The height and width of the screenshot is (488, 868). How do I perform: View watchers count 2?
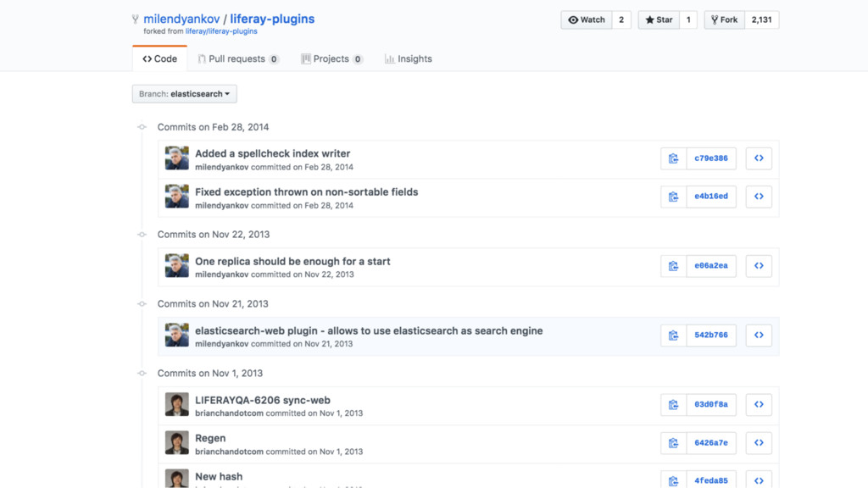coord(621,20)
